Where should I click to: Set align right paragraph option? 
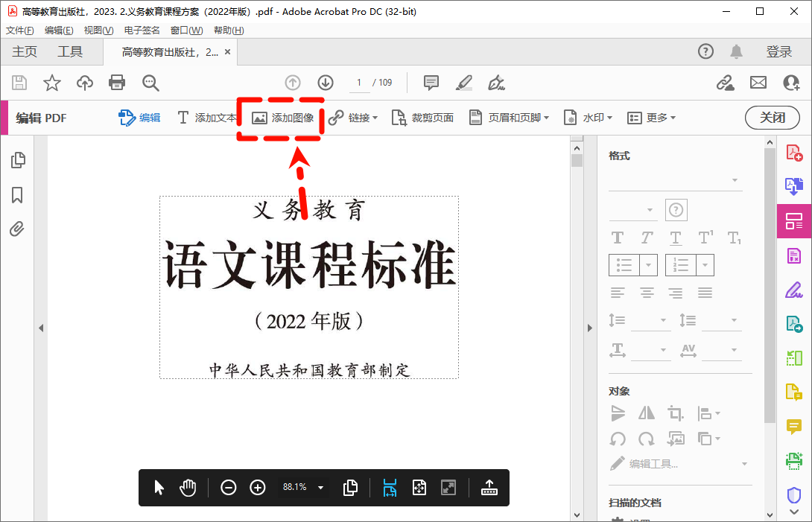(x=675, y=293)
